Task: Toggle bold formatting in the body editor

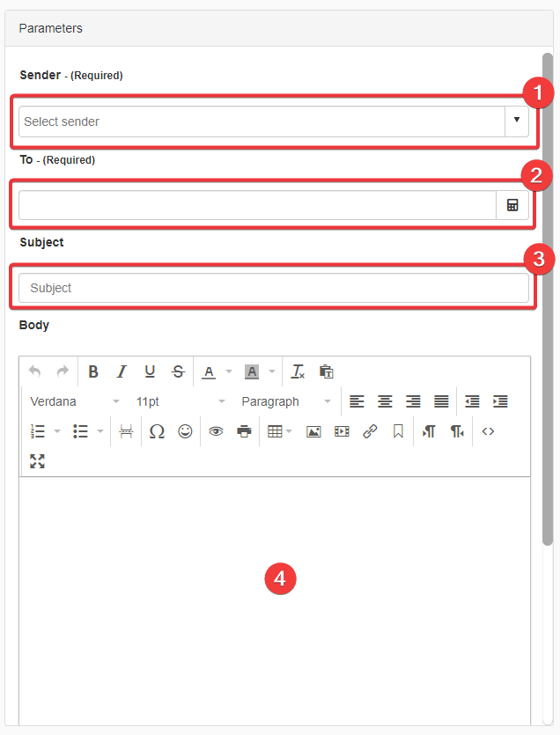Action: (x=93, y=371)
